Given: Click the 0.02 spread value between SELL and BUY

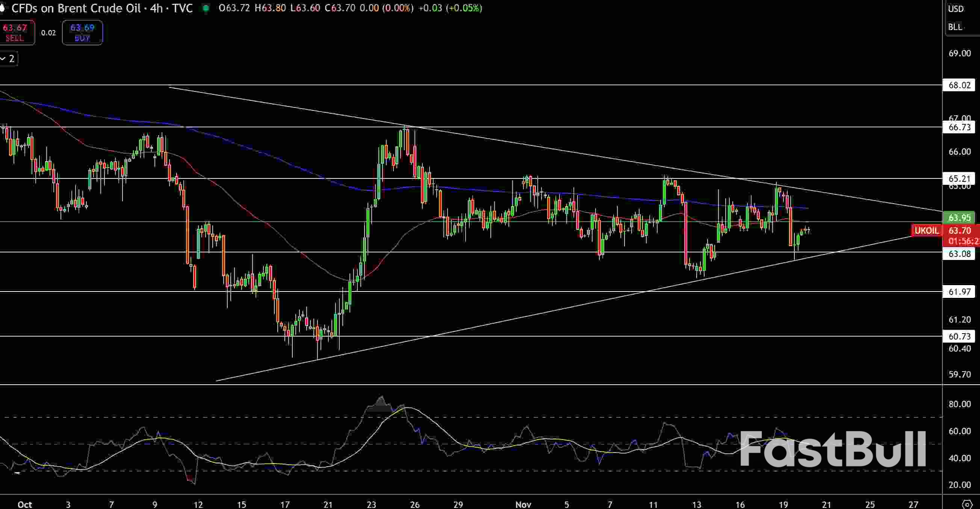Looking at the screenshot, I should [49, 33].
